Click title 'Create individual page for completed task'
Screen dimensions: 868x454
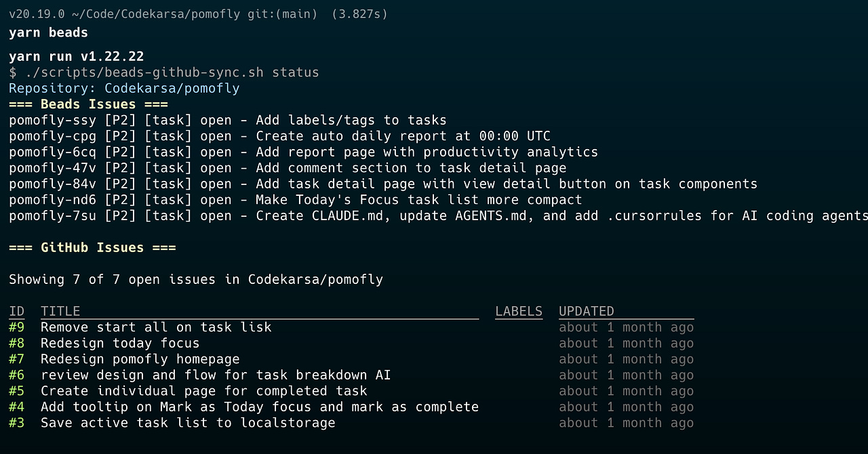[x=204, y=391]
